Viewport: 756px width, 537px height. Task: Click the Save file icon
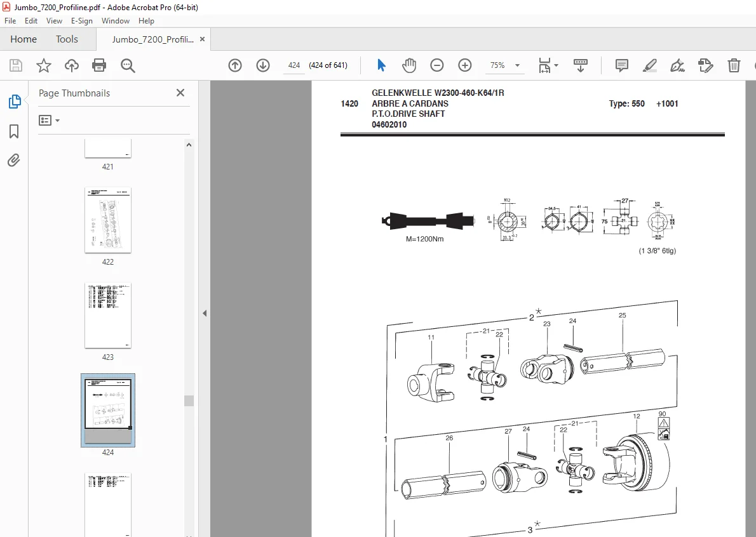coord(16,65)
